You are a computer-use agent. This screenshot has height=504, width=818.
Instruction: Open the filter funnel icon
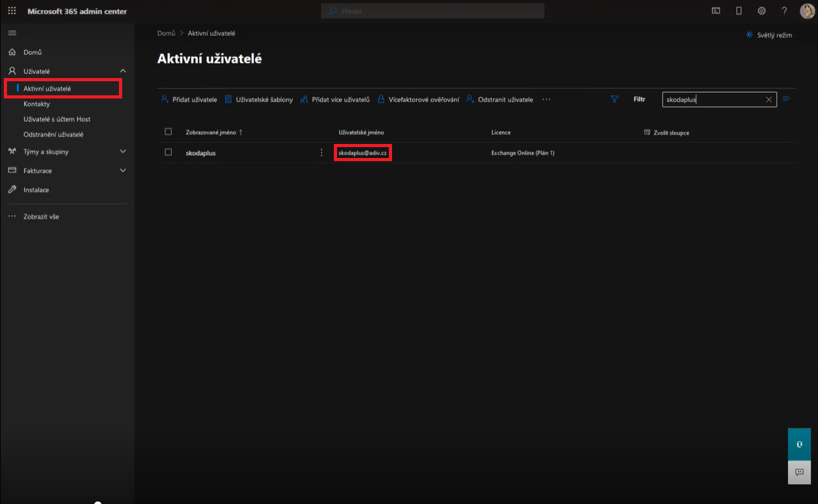615,99
